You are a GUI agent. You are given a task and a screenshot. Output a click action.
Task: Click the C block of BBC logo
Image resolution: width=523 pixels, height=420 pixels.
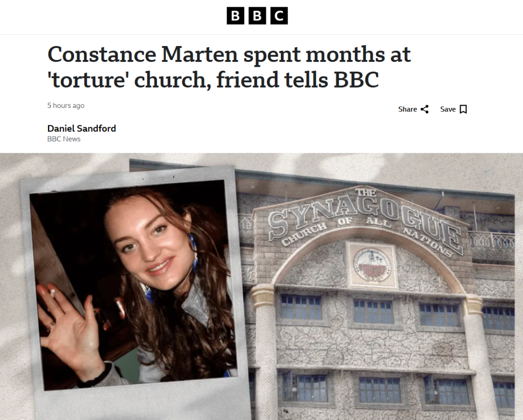click(x=279, y=15)
